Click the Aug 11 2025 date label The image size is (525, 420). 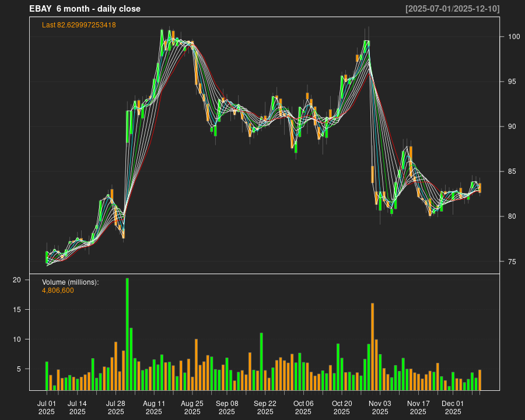[x=154, y=407]
